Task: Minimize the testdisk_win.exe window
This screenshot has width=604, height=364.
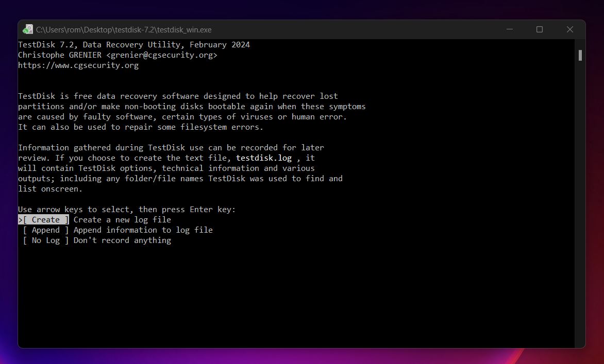Action: [510, 30]
